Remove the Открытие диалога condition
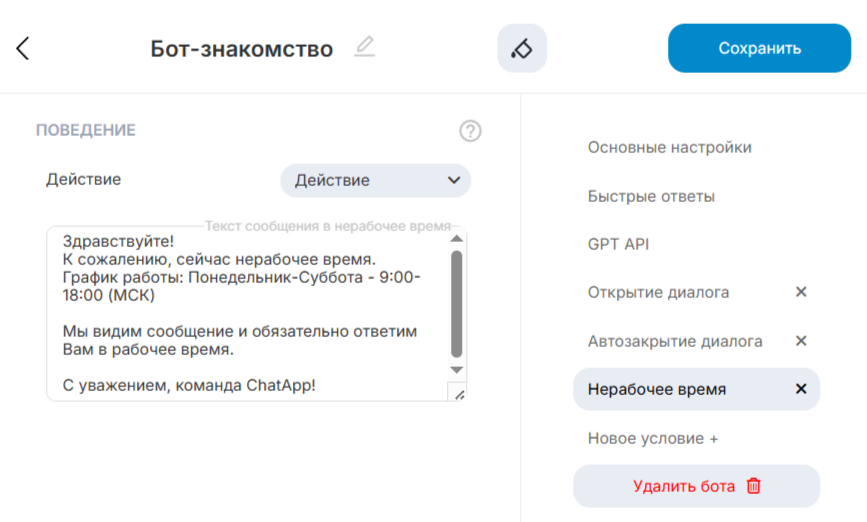Viewport: 867px width, 522px height. (800, 292)
